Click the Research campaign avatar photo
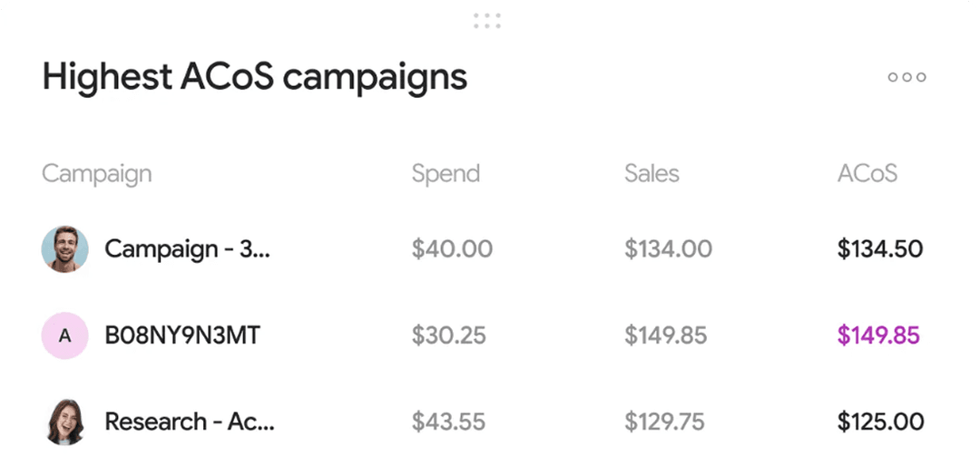Image resolution: width=980 pixels, height=456 pixels. click(x=65, y=422)
